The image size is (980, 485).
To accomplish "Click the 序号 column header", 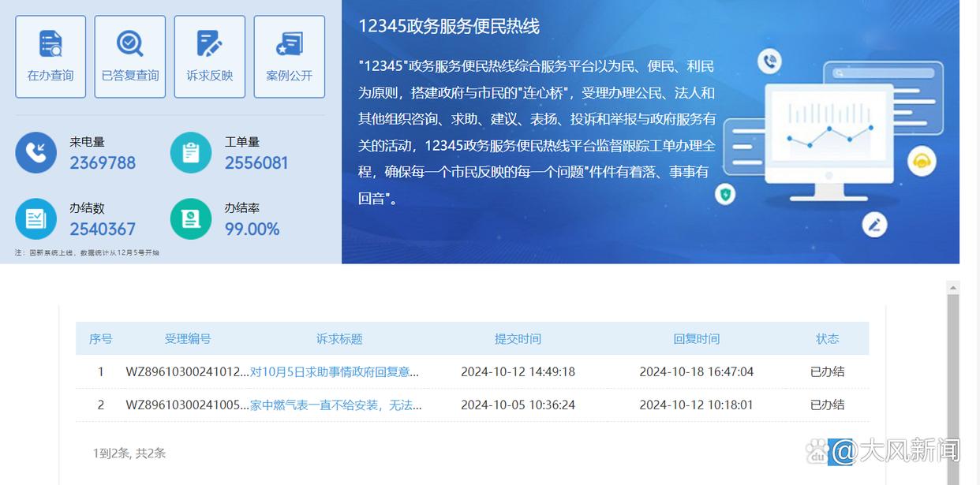I will (100, 339).
